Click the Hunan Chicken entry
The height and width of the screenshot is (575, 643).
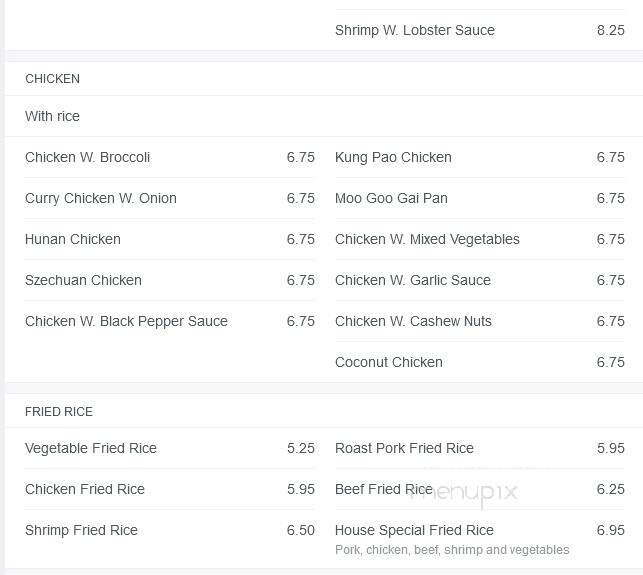pos(73,239)
